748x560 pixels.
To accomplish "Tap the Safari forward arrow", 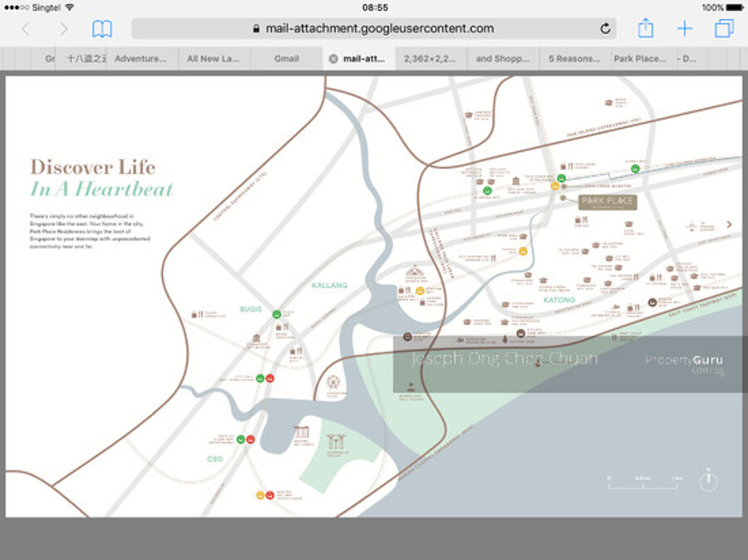I will 63,29.
